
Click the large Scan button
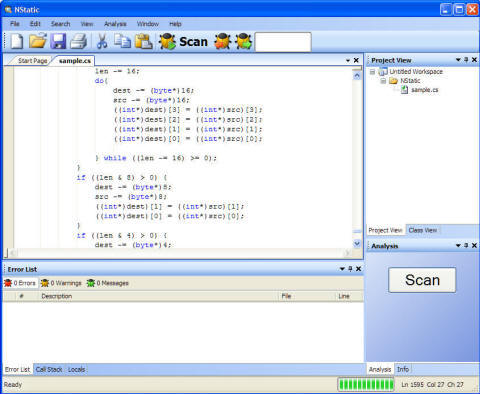(422, 280)
